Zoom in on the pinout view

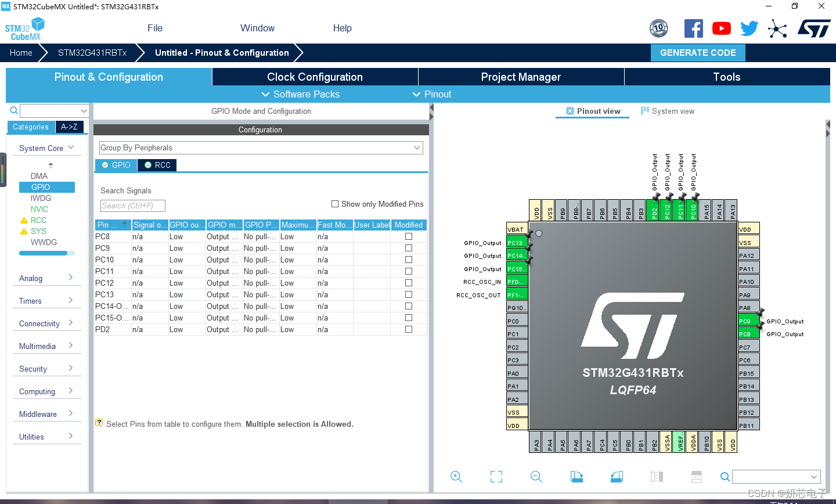coord(456,477)
